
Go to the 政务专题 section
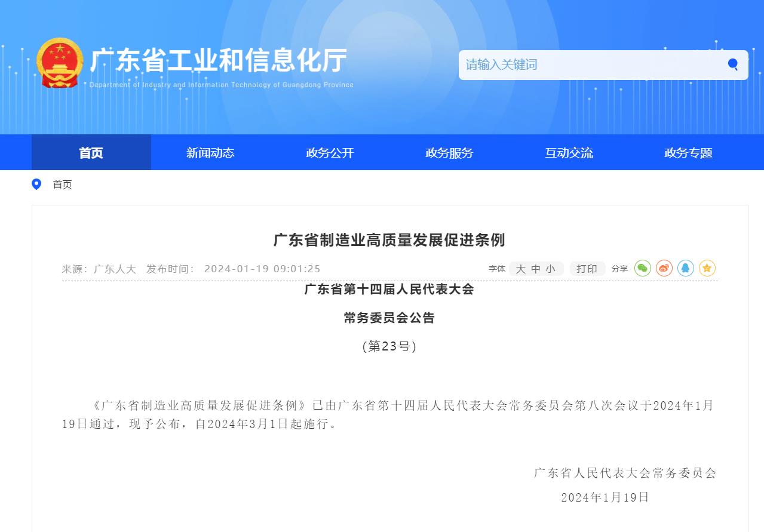coord(688,153)
